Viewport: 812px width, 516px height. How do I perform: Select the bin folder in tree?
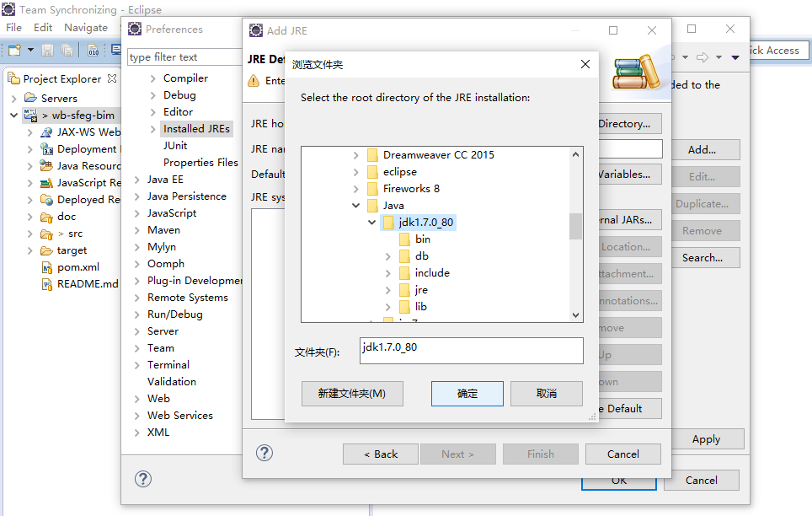pyautogui.click(x=423, y=239)
